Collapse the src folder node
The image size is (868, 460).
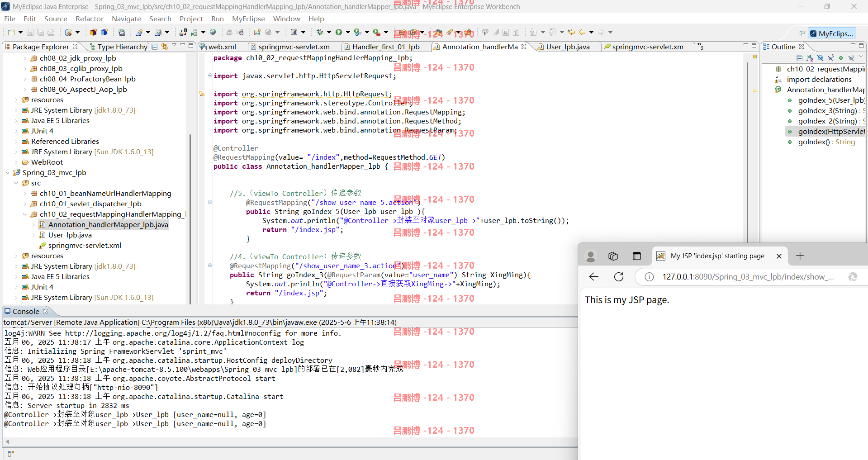click(16, 183)
